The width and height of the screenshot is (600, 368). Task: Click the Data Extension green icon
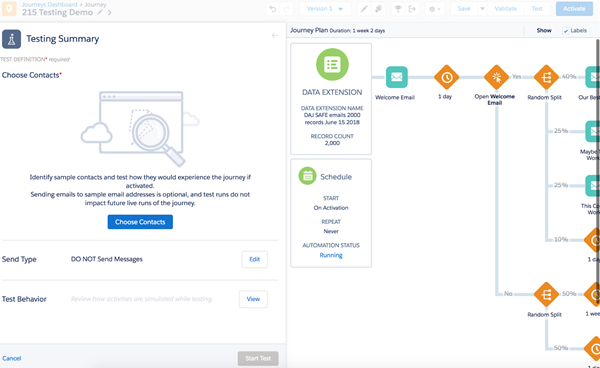click(x=332, y=64)
